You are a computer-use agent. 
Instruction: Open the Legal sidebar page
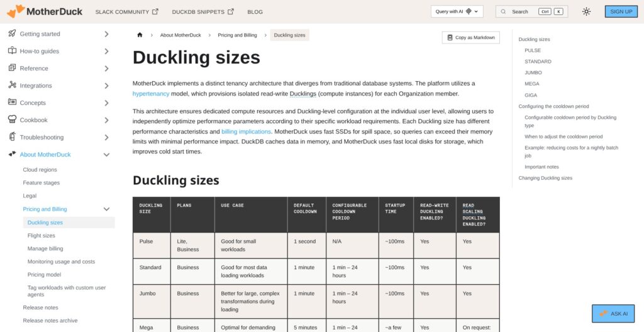[30, 196]
